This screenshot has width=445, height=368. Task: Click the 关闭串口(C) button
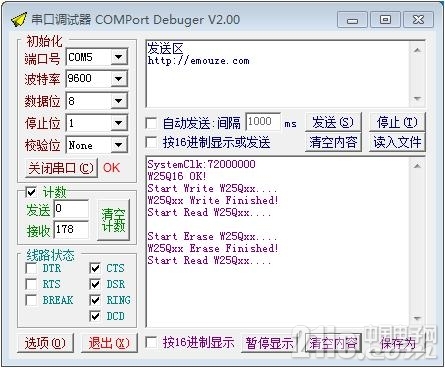[x=61, y=168]
